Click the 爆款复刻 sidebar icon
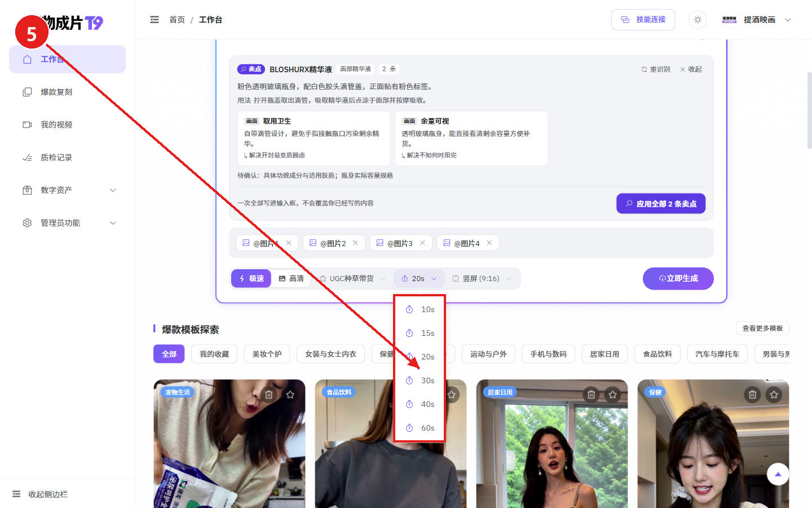 point(27,92)
